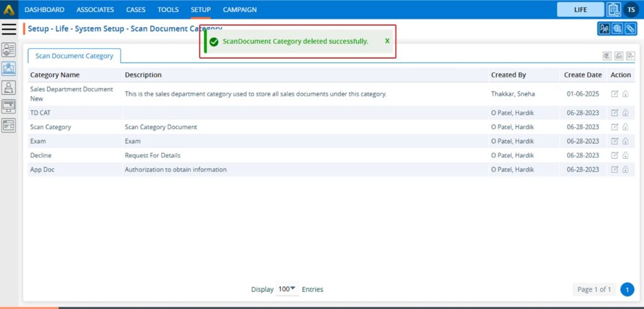Dismiss the success notification with X
The height and width of the screenshot is (309, 644).
click(x=387, y=41)
